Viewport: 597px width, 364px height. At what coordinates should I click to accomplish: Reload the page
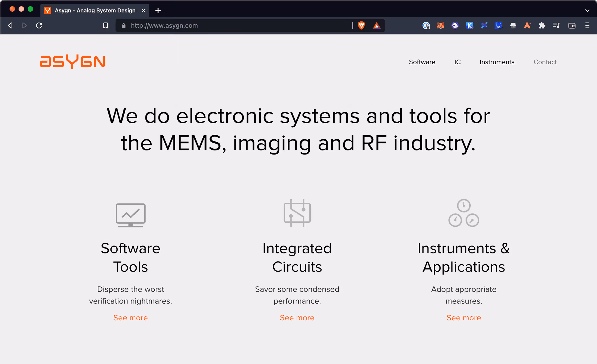39,25
